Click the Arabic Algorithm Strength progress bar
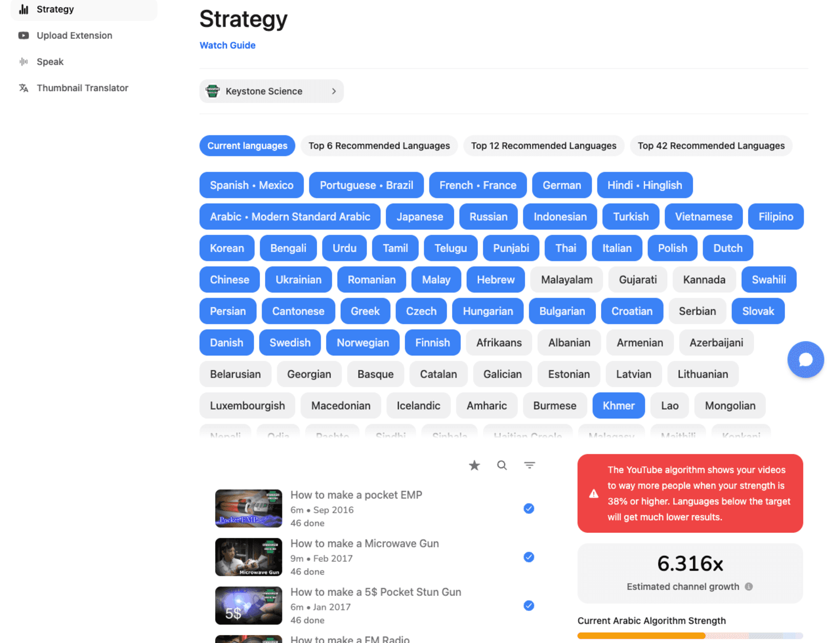Viewport: 840px width, 643px height. tap(690, 635)
